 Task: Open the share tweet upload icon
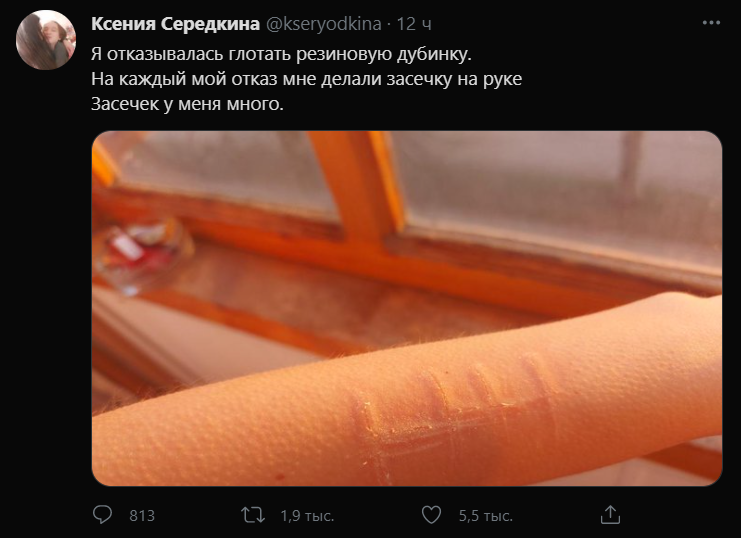click(x=610, y=515)
